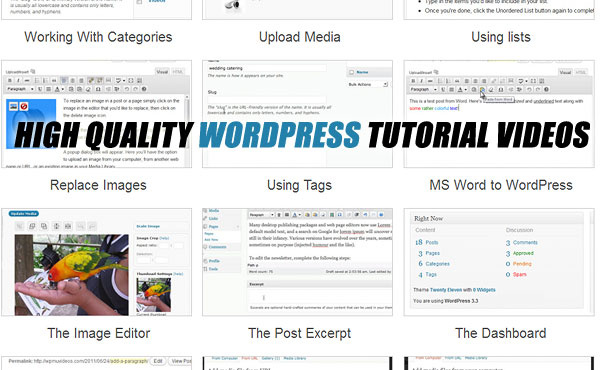
Task: Click rotate counter-clockwise icon in Image Editor
Action: pos(32,226)
